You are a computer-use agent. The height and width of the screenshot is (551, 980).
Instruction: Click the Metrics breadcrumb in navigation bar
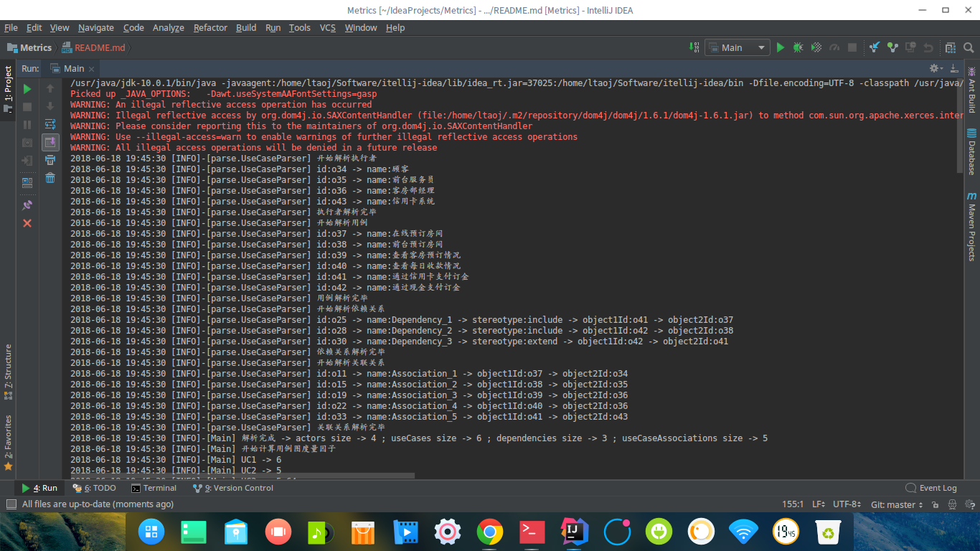tap(29, 47)
